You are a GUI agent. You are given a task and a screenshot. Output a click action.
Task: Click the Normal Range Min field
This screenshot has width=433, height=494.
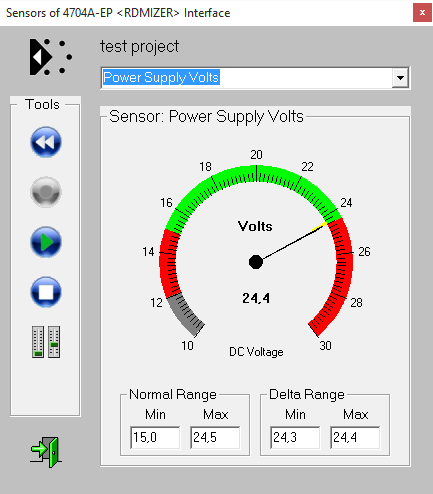tap(155, 437)
